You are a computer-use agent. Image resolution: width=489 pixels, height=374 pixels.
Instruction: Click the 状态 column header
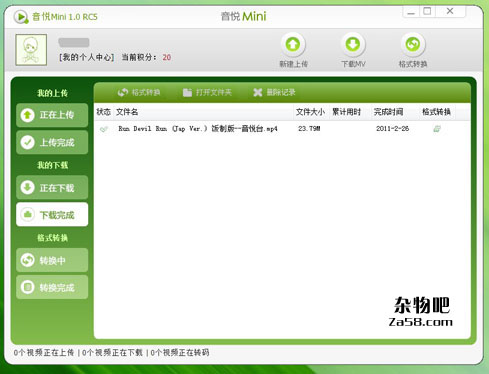103,112
